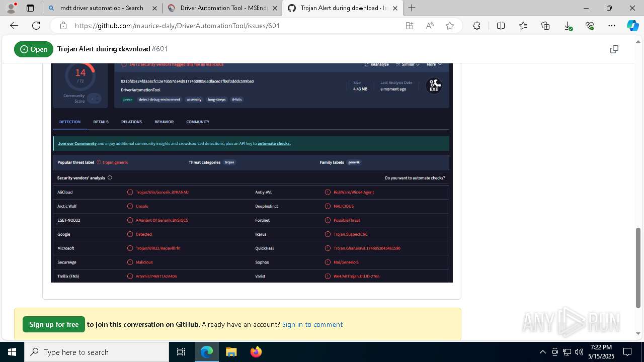Click the Sign up for free button
644x362 pixels.
point(54,324)
